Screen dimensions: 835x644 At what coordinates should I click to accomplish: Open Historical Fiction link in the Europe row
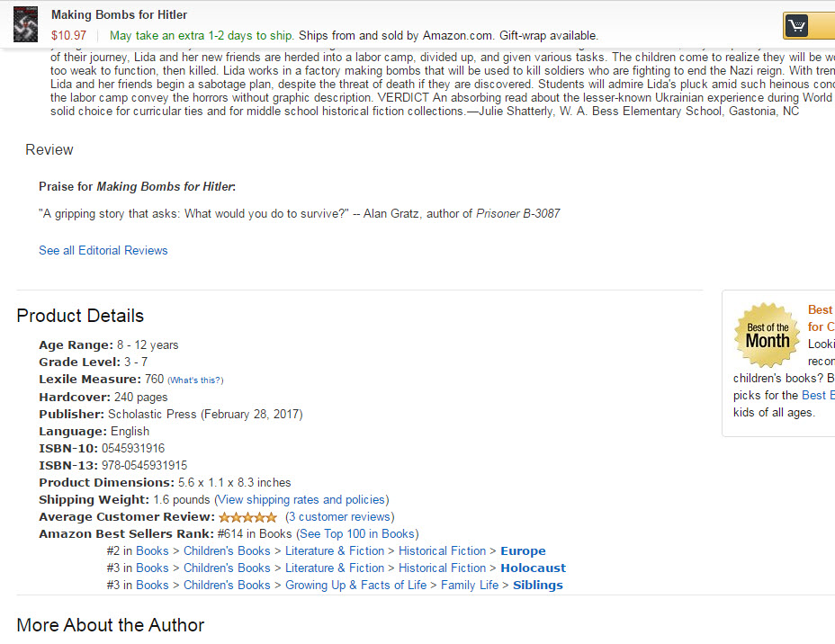click(442, 550)
